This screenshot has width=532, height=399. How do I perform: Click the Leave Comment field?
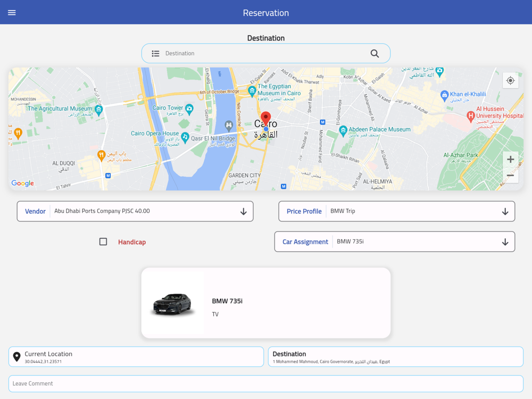265,384
